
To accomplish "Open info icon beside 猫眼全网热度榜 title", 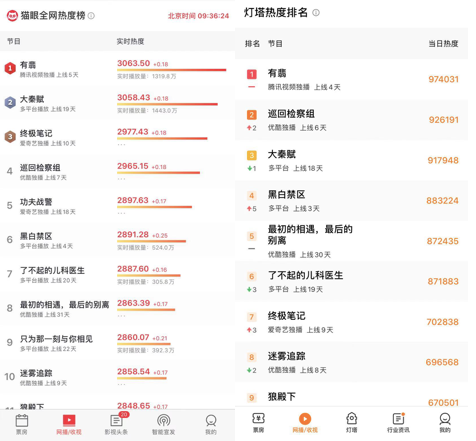I will tap(91, 16).
